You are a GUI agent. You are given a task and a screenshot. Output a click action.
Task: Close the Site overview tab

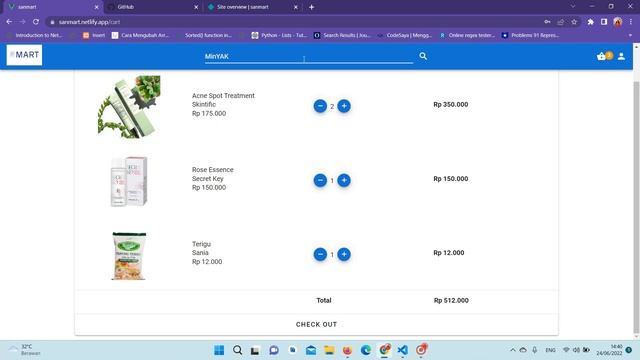[296, 7]
